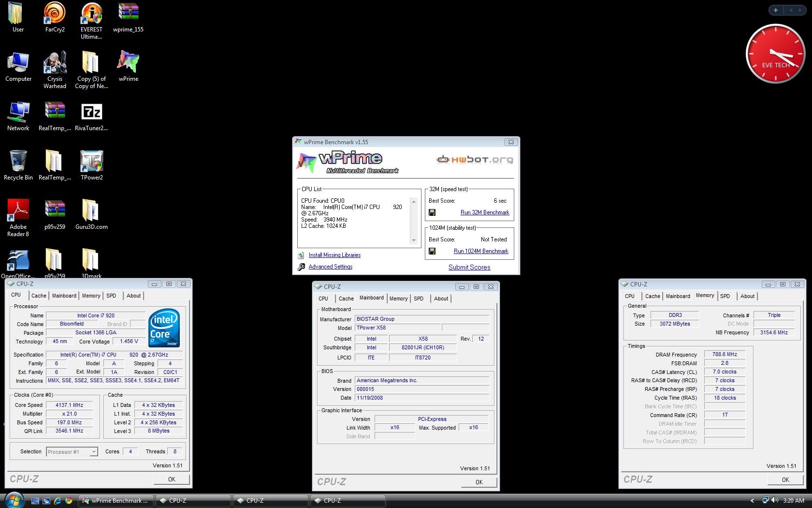The width and height of the screenshot is (812, 508).
Task: Open the Guru3D.com folder
Action: coord(91,215)
